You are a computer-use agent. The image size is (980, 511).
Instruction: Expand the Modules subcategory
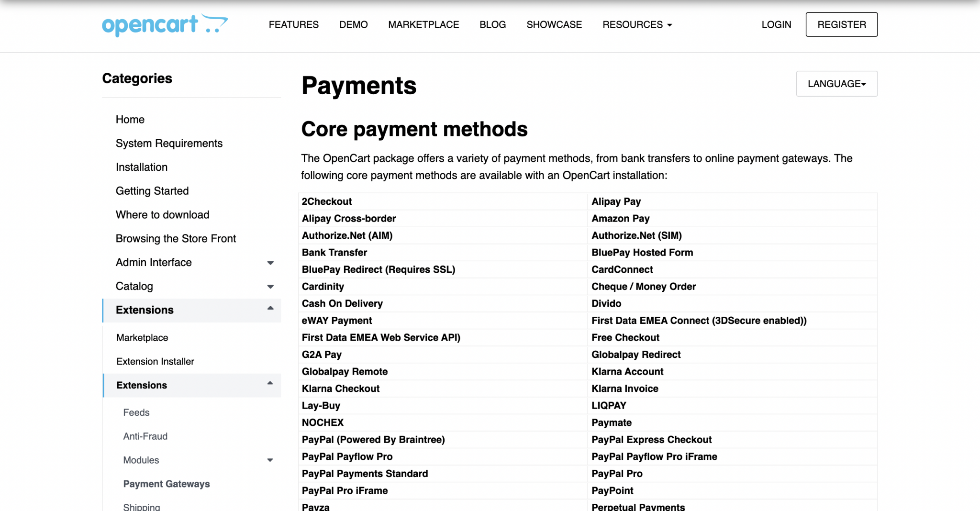[x=270, y=460]
